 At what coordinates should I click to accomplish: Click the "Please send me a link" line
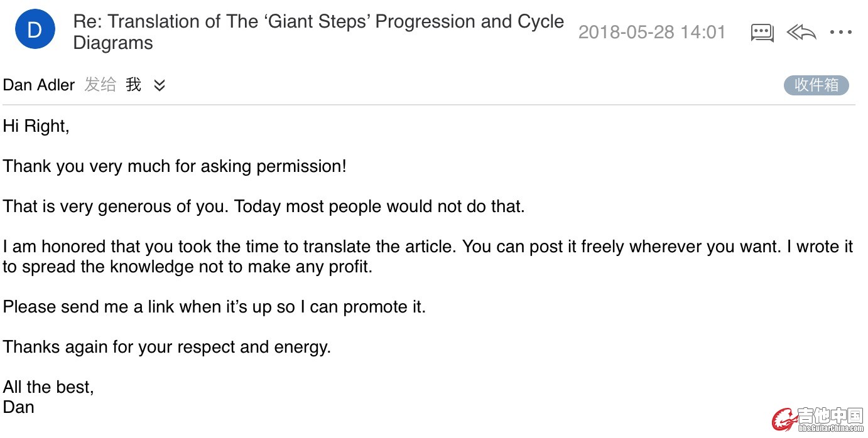[214, 307]
